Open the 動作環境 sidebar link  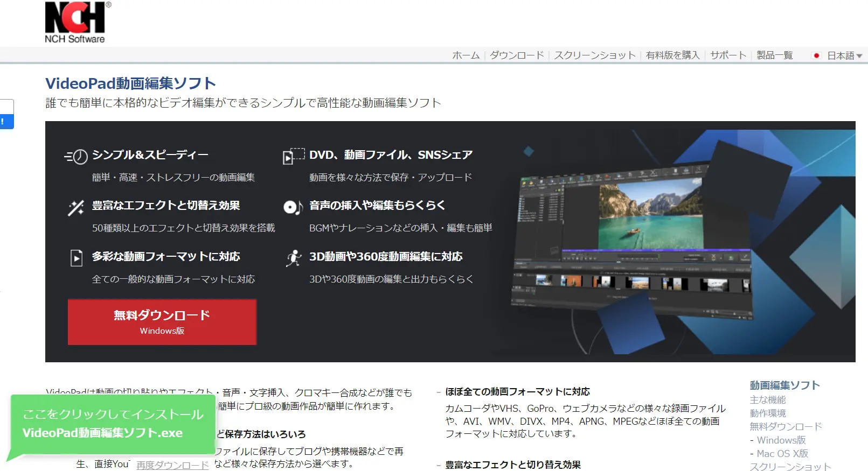click(x=768, y=413)
